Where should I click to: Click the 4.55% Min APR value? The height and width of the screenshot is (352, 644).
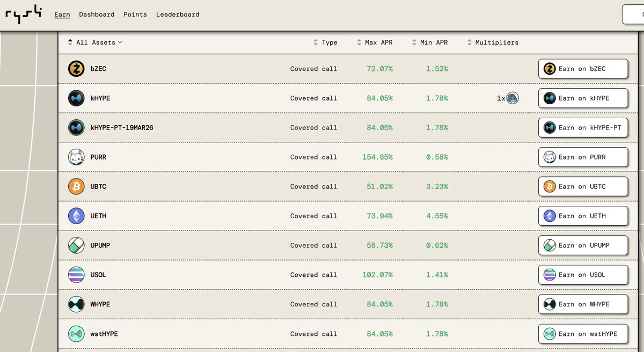tap(437, 216)
